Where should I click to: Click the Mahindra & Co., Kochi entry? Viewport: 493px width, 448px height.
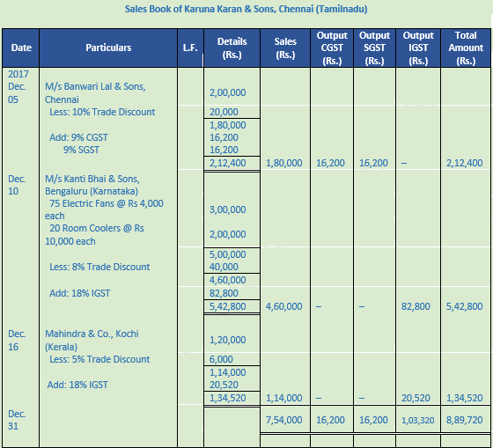pos(92,340)
